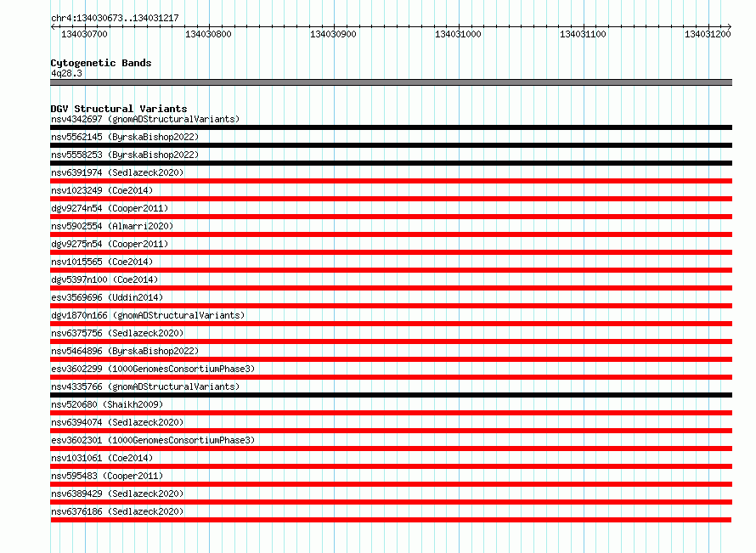Open variant dgv5397n100 (Coe2014)
Viewport: 756px width, 553px height.
pos(104,279)
